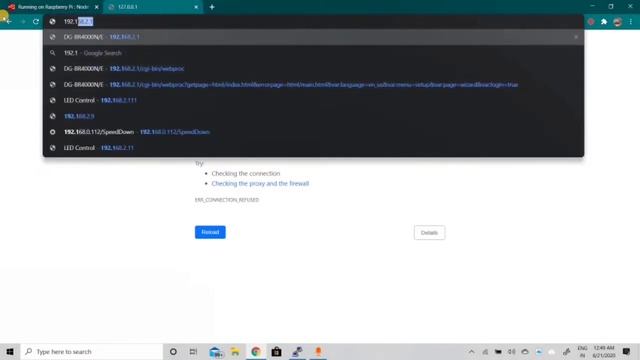This screenshot has height=360, width=640.
Task: Select the DG-BR4000N/E cgi-bin/webproc suggestion
Action: 313,69
